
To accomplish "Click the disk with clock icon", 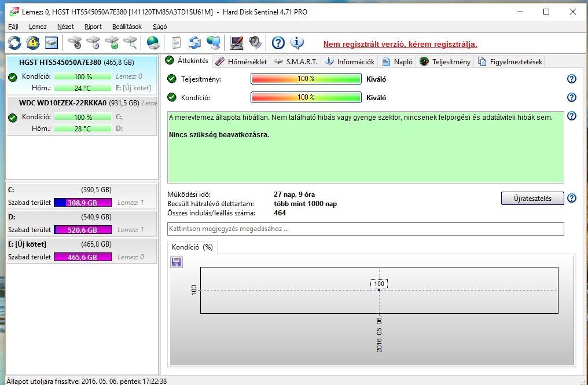I will click(x=93, y=43).
